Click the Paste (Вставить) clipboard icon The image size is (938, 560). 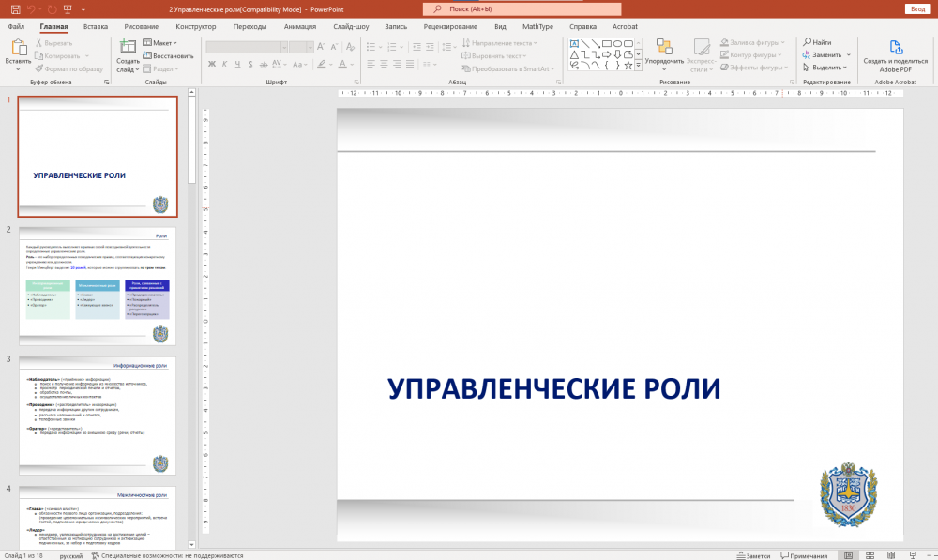[18, 49]
